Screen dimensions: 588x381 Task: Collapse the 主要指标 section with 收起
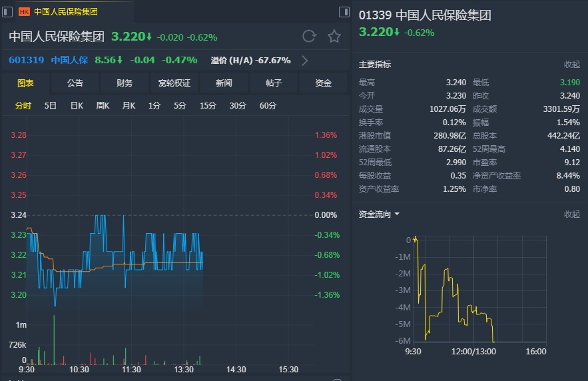click(x=572, y=65)
